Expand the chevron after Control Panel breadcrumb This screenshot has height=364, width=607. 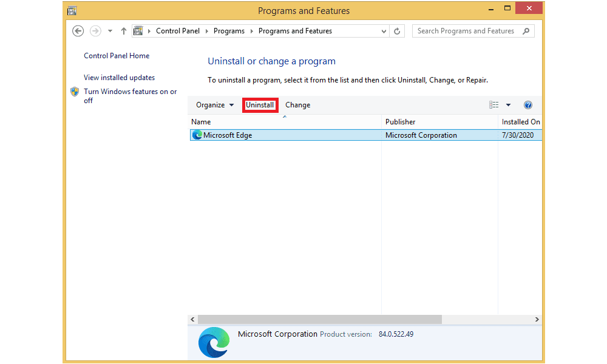(x=207, y=31)
